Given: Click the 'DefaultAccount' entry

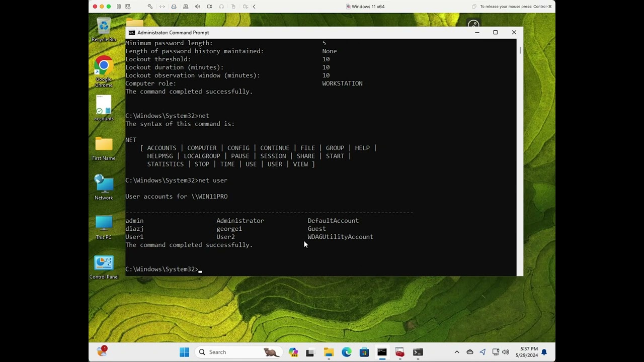Looking at the screenshot, I should 333,221.
